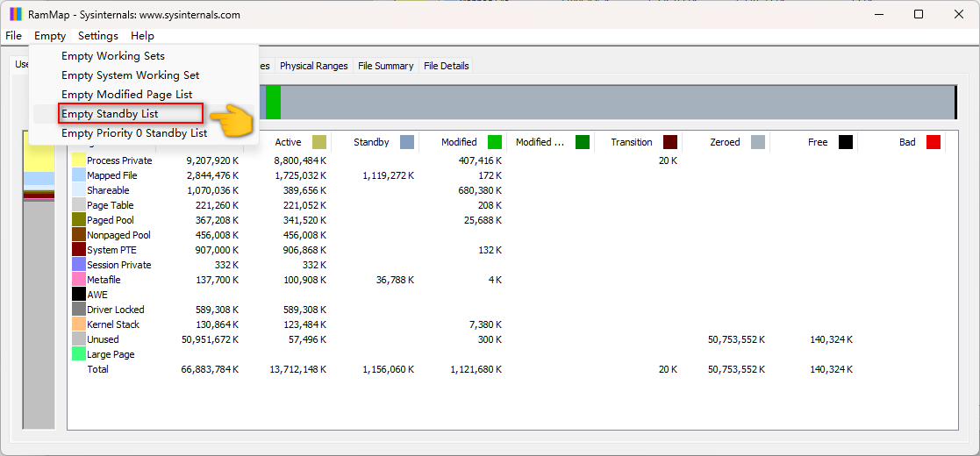This screenshot has height=456, width=980.
Task: Click the Modified column green swatch
Action: 495,142
